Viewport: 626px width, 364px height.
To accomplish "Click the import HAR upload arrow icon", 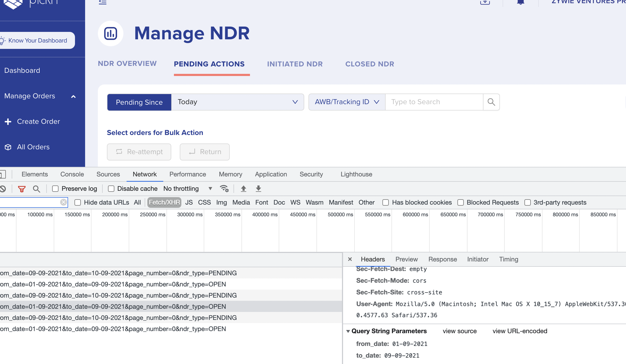I will (x=243, y=189).
